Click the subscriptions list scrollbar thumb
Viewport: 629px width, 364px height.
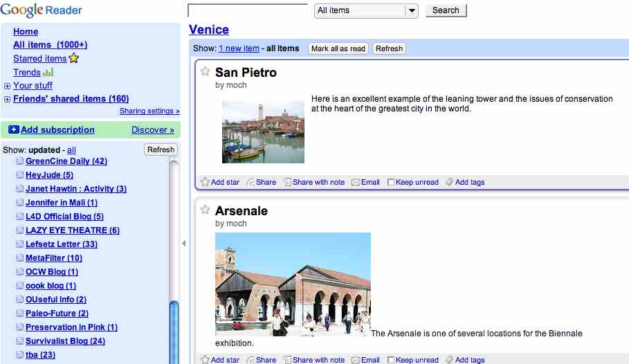click(x=174, y=332)
